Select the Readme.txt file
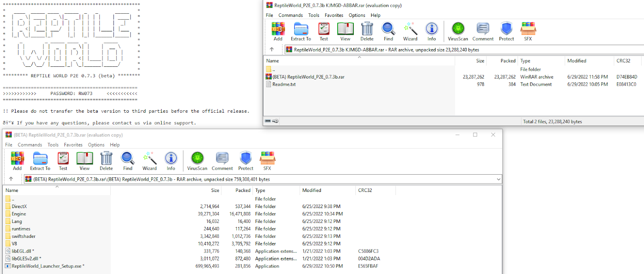644x274 pixels. (x=284, y=84)
